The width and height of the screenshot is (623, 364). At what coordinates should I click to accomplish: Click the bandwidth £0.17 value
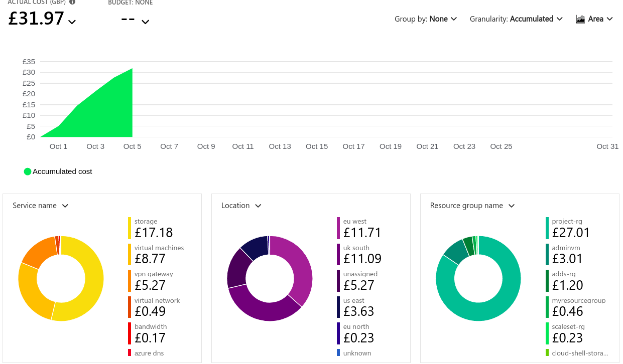[x=150, y=338]
